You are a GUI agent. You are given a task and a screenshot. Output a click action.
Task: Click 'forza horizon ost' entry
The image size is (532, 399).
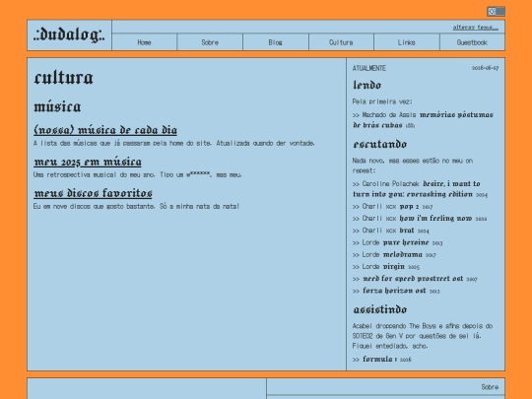(396, 291)
